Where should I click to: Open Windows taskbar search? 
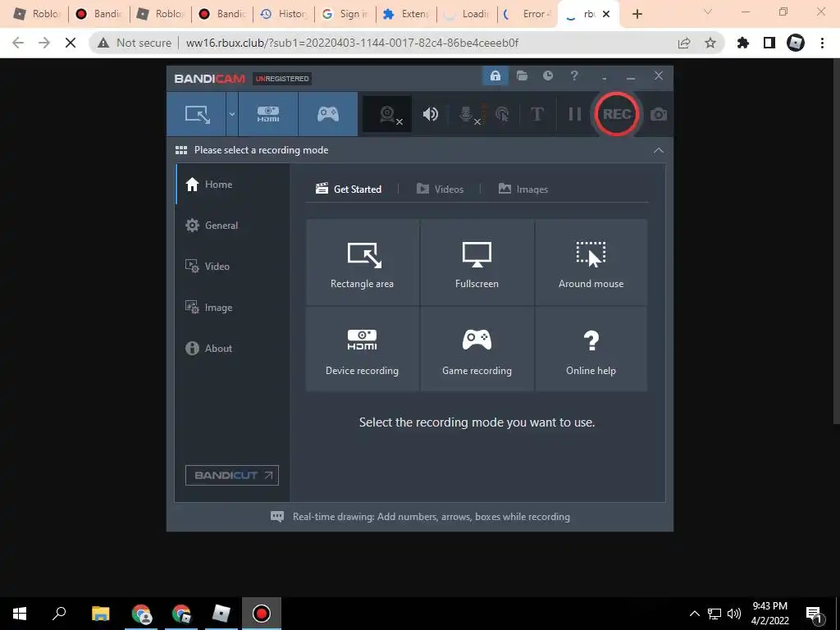tap(59, 614)
